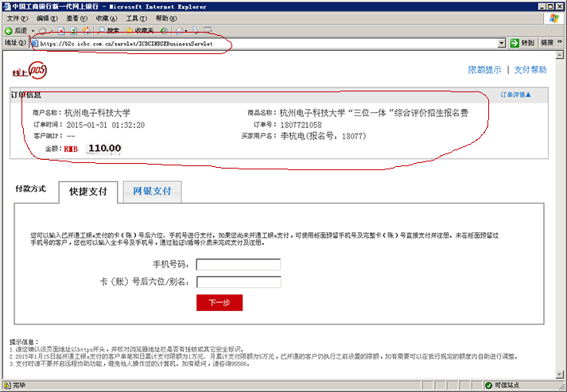Expand the 链接 links toolbar chevron
Screen dimensions: 567x392
click(560, 42)
